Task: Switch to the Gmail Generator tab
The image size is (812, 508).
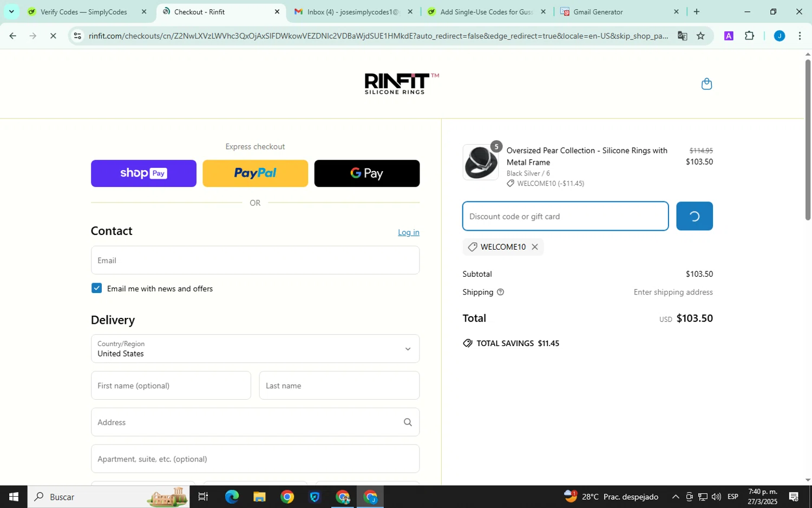Action: [598, 11]
